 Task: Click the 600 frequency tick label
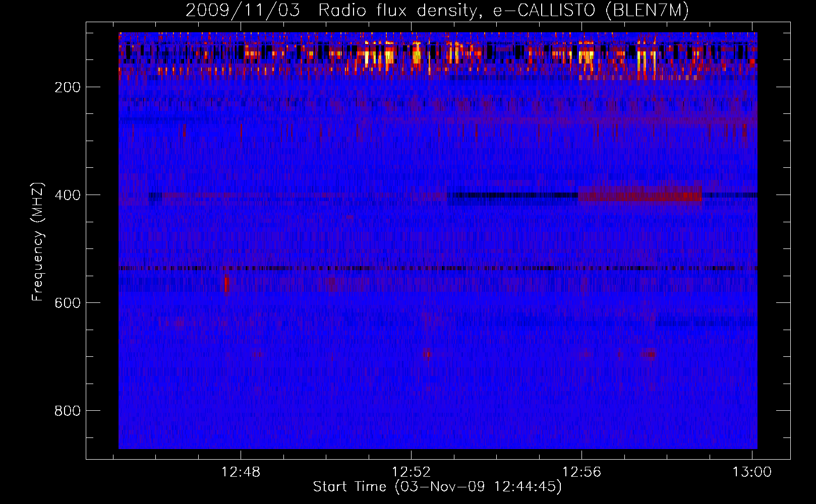(x=68, y=303)
